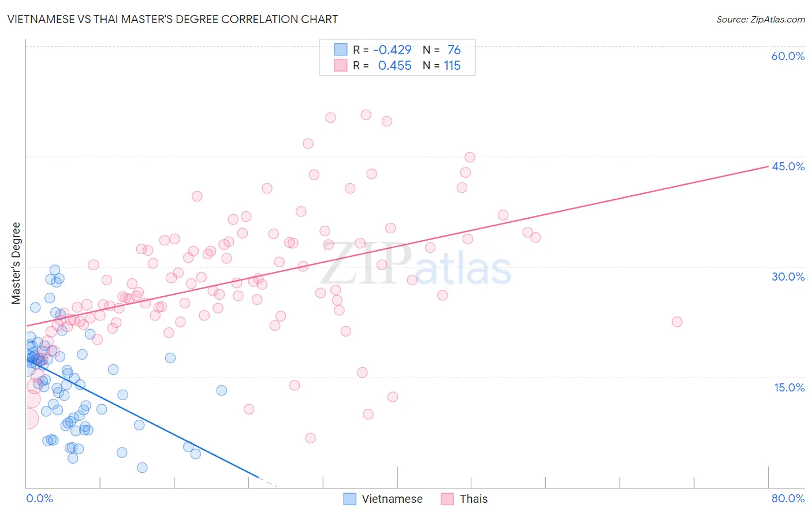This screenshot has width=812, height=515.
Task: Select the 60.0% y-axis tick label
Action: click(x=788, y=56)
